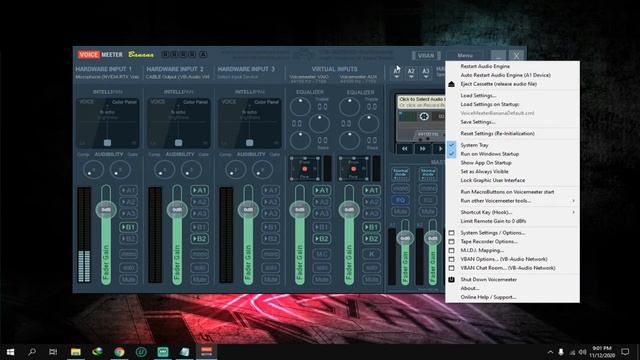The height and width of the screenshot is (360, 640).
Task: Click Hardware Input 3 fader gain knob
Action: click(x=248, y=210)
